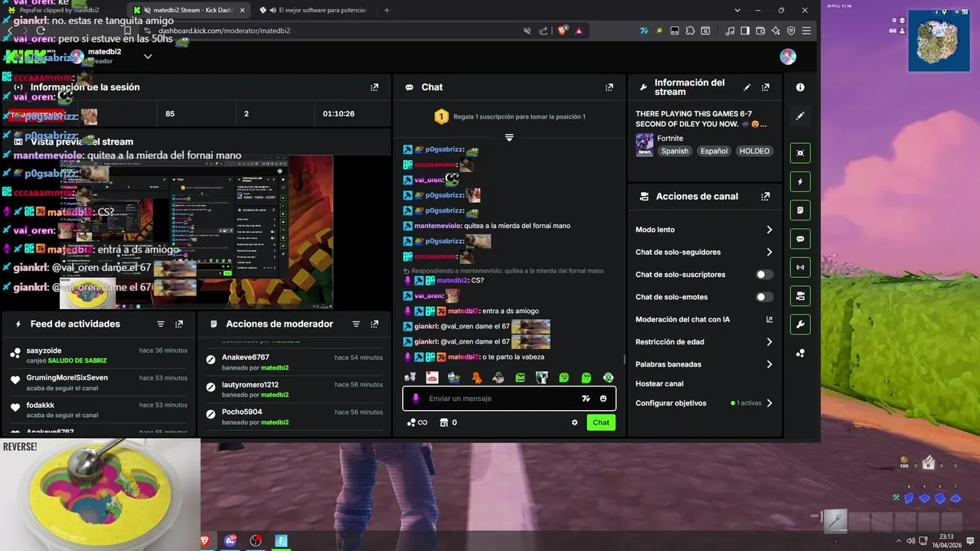Screen dimensions: 980x551
Task: Toggle Chat de solo-suscriptores switch
Action: [764, 275]
